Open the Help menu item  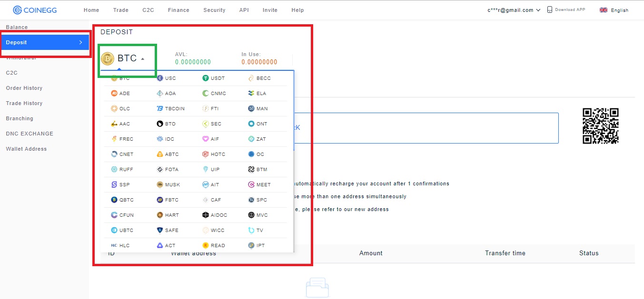(297, 10)
